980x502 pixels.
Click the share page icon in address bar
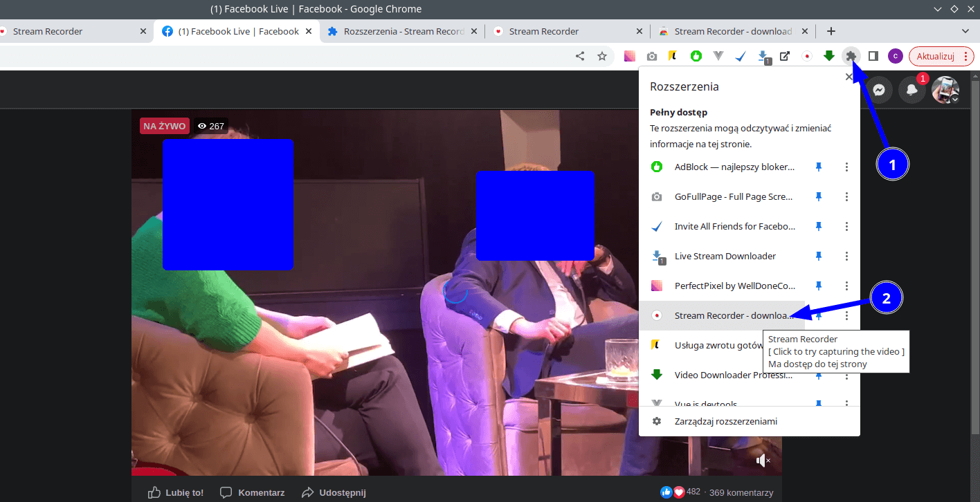pyautogui.click(x=580, y=56)
